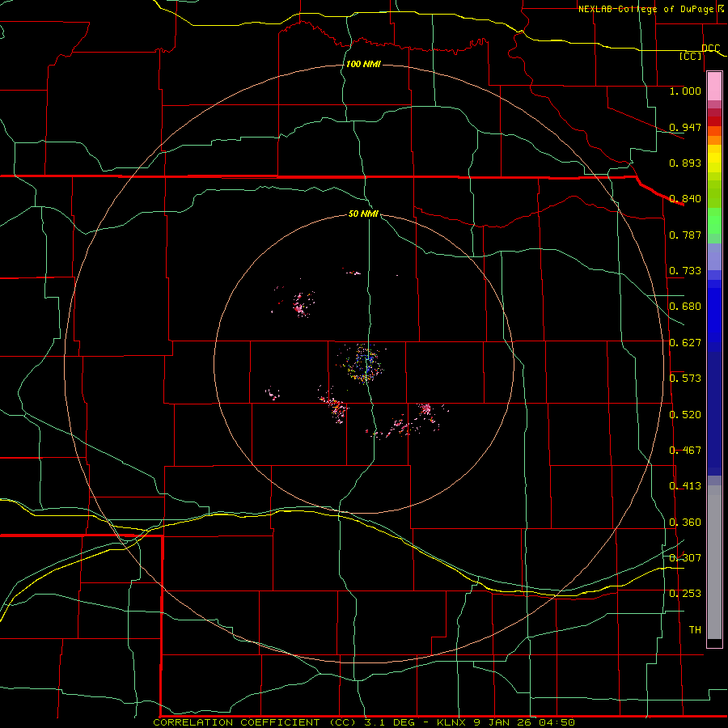Viewport: 728px width, 728px height.
Task: Click the small pink echo below 50 NMI label
Action: point(353,273)
